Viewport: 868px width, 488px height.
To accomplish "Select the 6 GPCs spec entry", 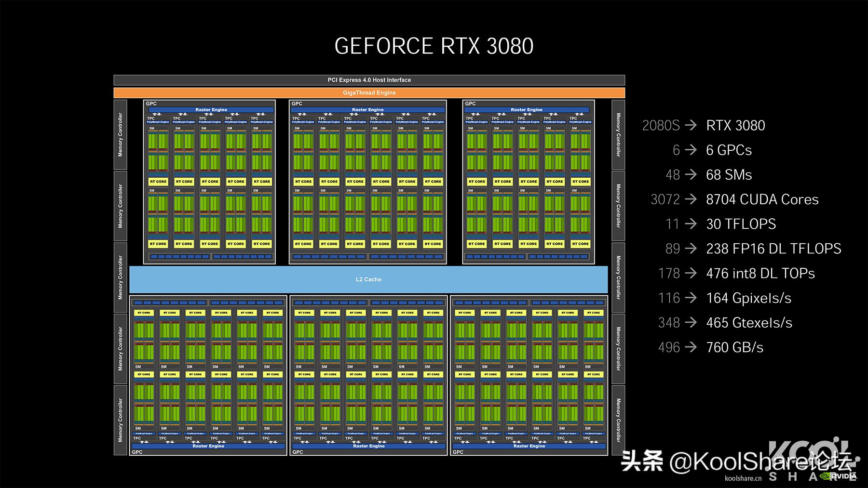I will 728,150.
